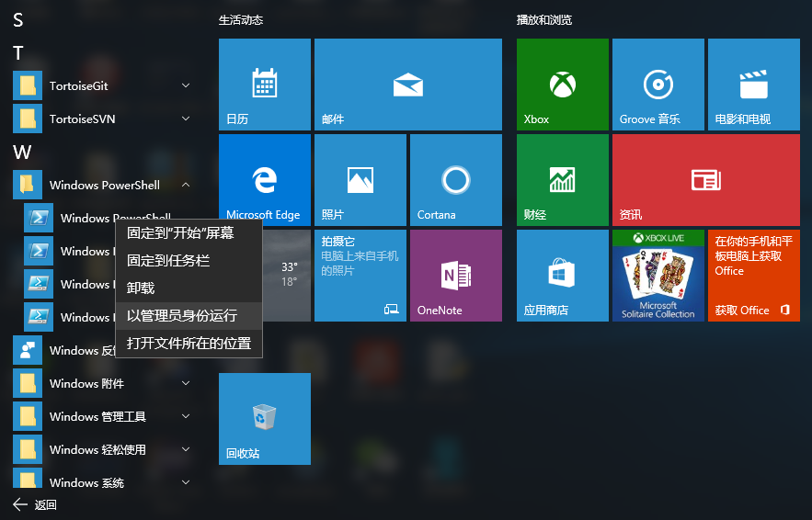Click the Windows 附件 folder icon
812x520 pixels.
point(28,383)
